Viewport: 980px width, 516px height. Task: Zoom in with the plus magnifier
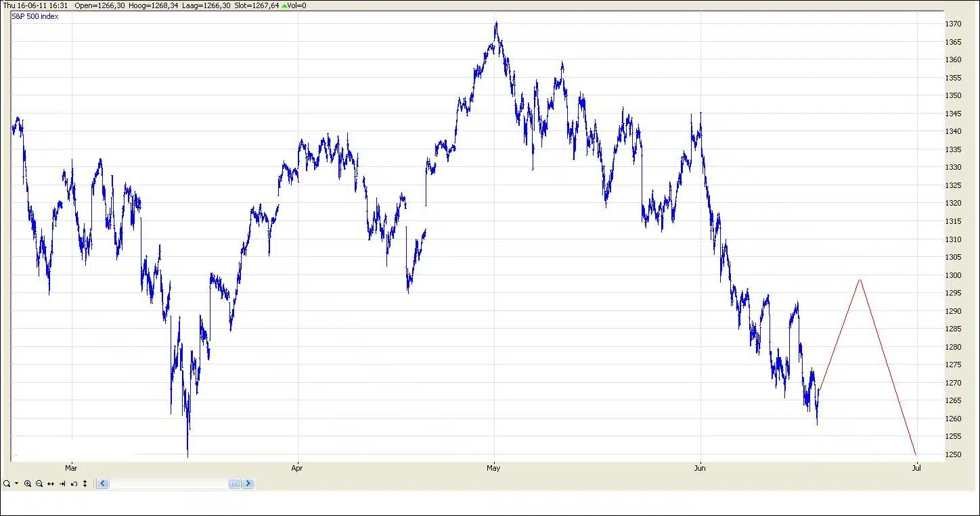(x=28, y=484)
